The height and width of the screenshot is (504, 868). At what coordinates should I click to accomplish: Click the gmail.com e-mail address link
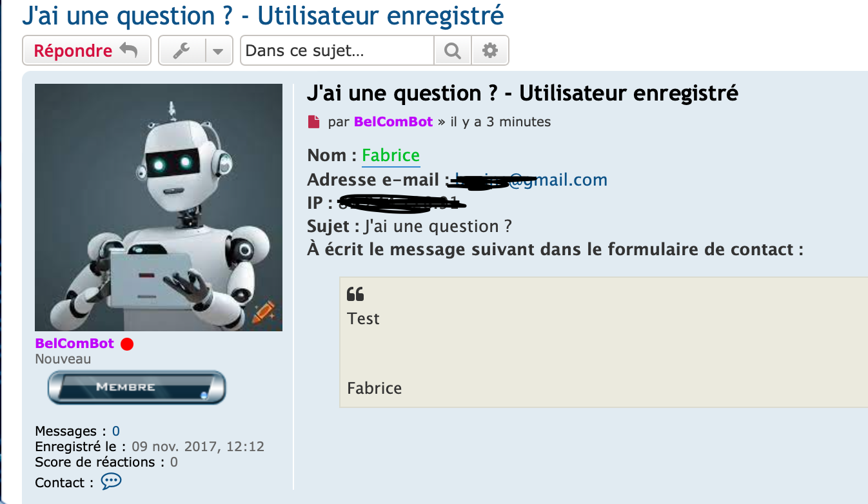(x=531, y=179)
